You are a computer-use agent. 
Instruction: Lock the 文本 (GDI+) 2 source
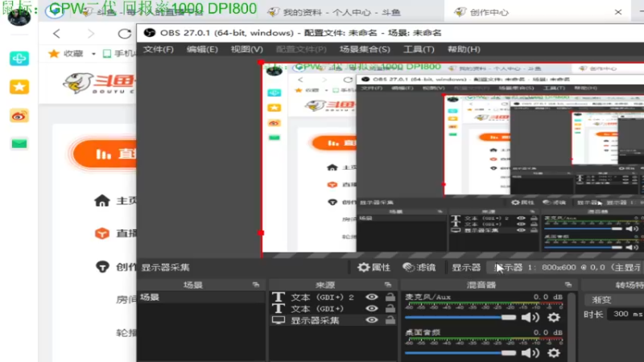coord(390,297)
